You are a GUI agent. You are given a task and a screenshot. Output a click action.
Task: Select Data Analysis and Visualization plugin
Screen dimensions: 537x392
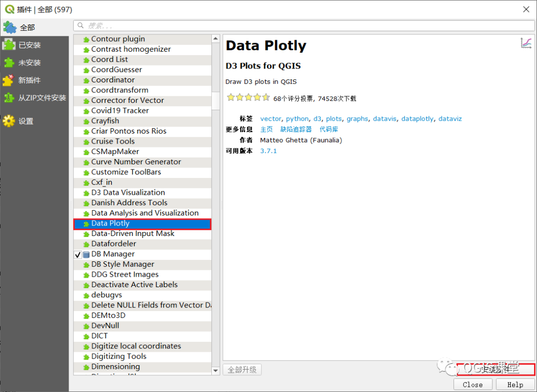143,213
